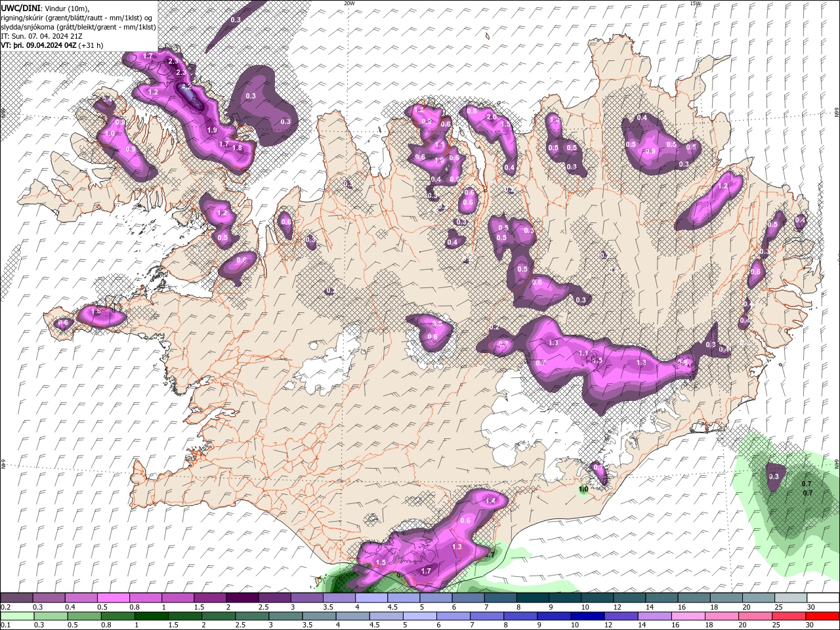Select the dark green 1 swatch, lower legend row

click(151, 616)
